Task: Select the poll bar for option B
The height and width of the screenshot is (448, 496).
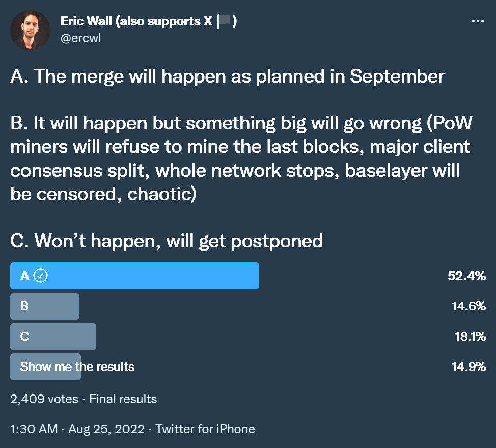Action: point(45,306)
